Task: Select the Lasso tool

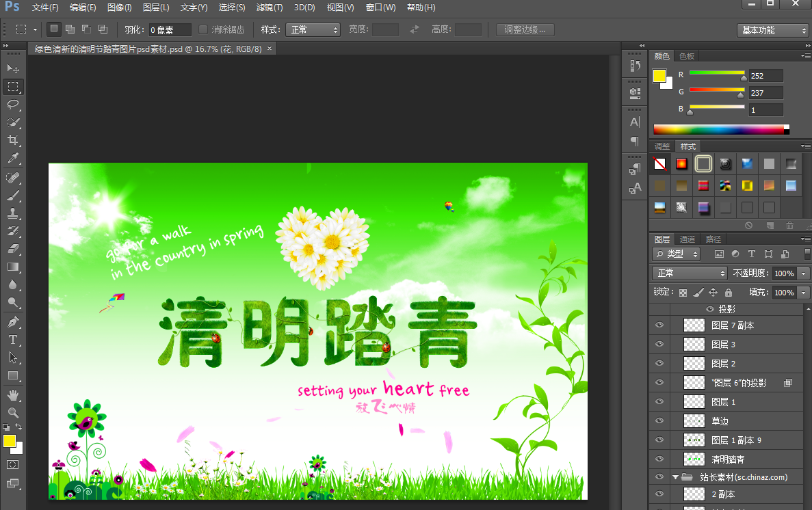Action: (13, 105)
